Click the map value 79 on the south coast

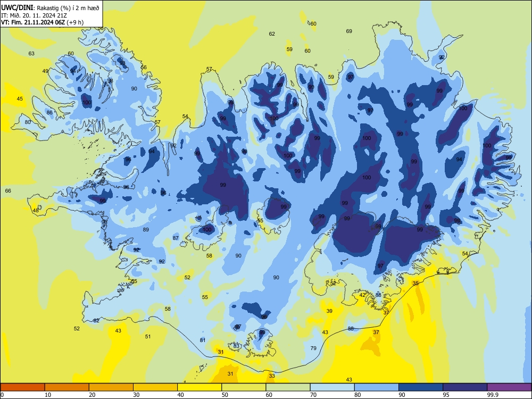point(313,348)
